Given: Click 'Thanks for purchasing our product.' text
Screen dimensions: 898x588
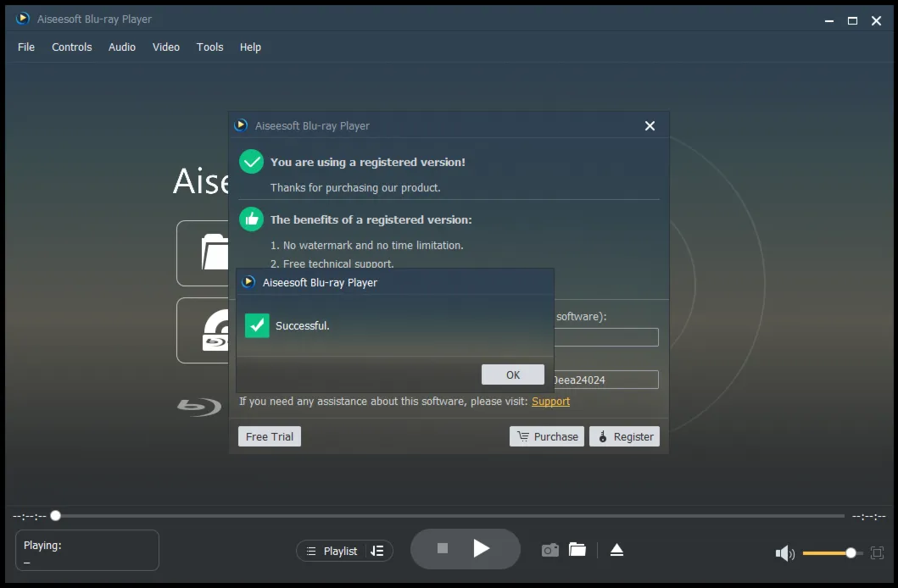Looking at the screenshot, I should [355, 187].
